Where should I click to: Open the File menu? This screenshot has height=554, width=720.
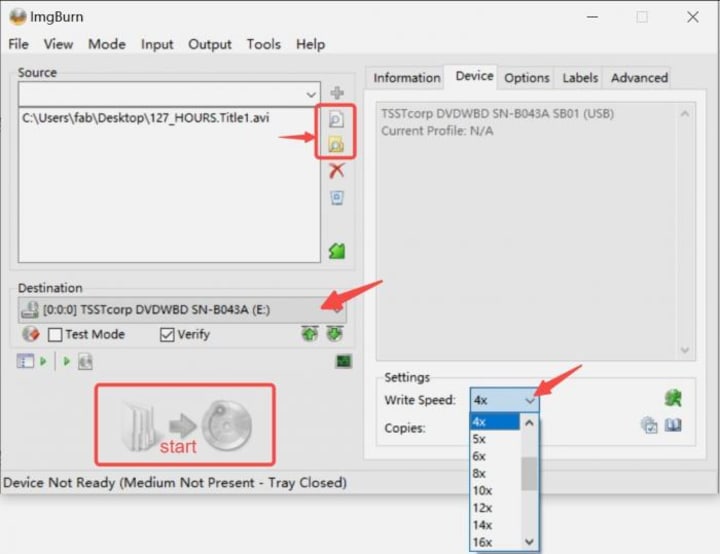point(18,44)
